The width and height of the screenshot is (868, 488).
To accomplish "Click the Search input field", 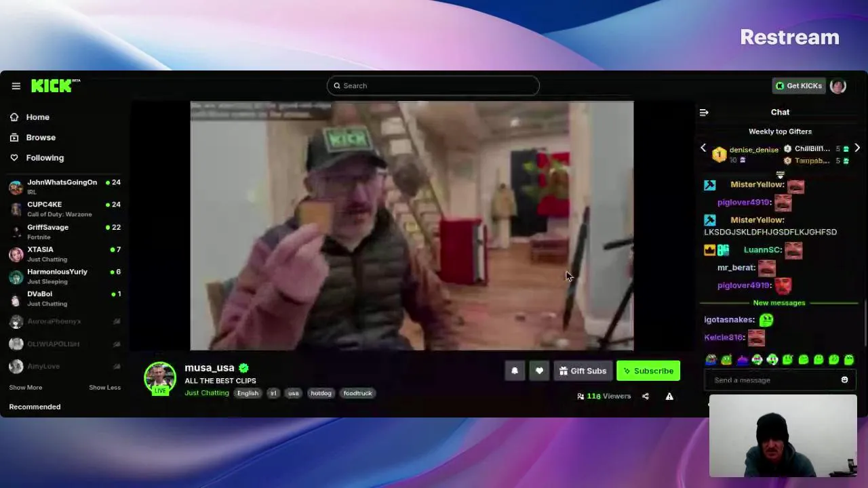I will [x=433, y=85].
